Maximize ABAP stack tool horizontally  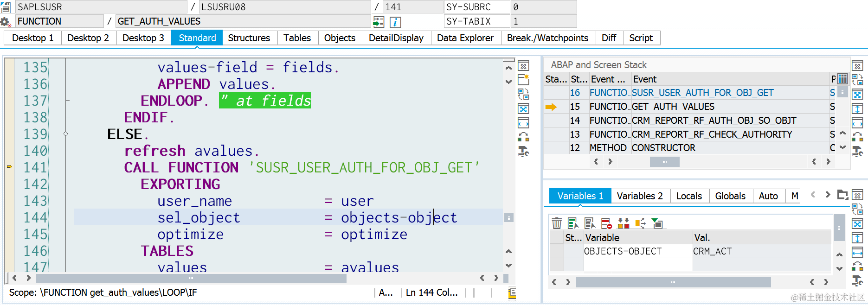857,123
